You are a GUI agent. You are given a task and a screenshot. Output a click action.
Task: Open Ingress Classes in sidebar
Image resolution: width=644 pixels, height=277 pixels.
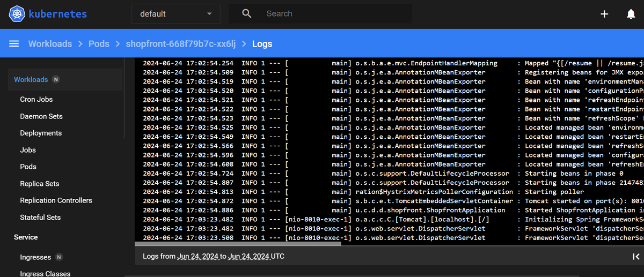(45, 273)
